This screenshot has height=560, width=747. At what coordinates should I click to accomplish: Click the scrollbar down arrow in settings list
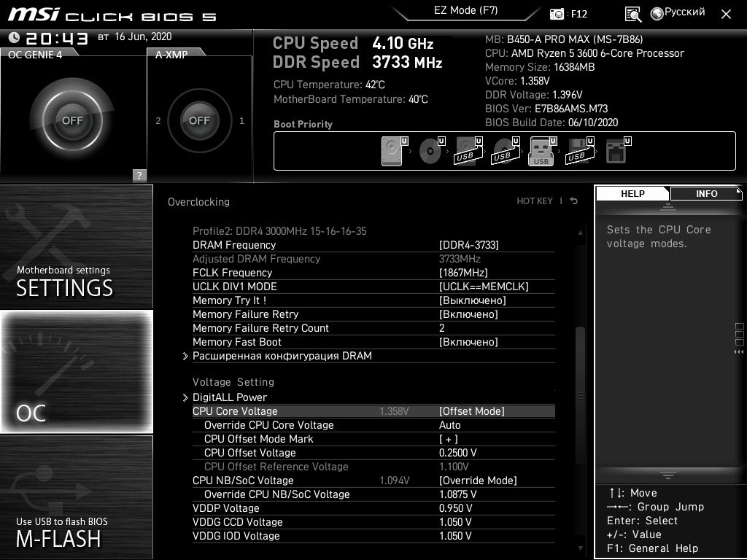point(580,548)
